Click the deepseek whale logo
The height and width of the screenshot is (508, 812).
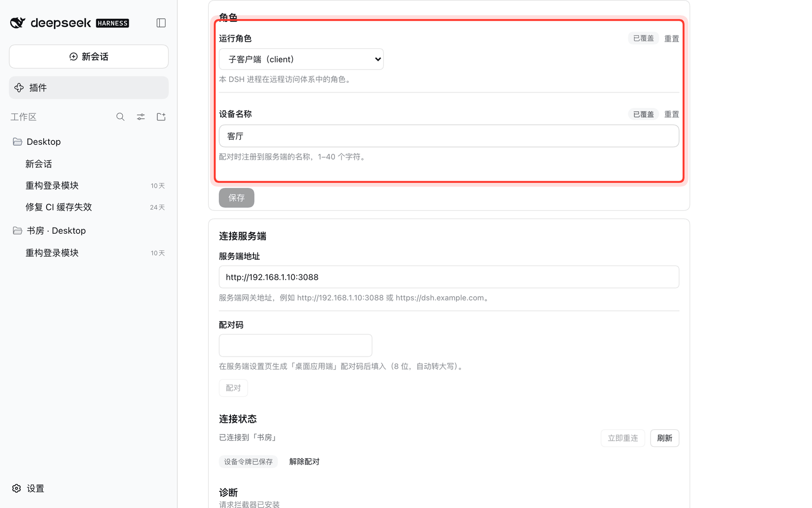pos(18,23)
